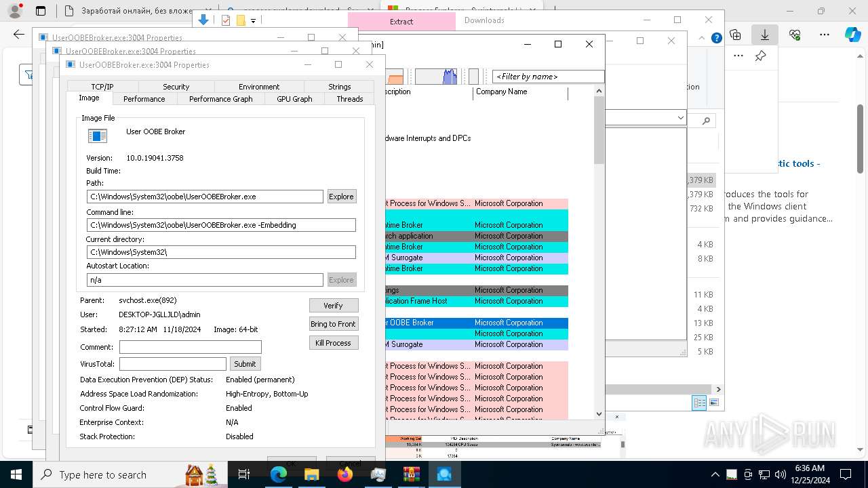Click the pin icon in the downloads panel
This screenshot has width=868, height=488.
(x=761, y=56)
